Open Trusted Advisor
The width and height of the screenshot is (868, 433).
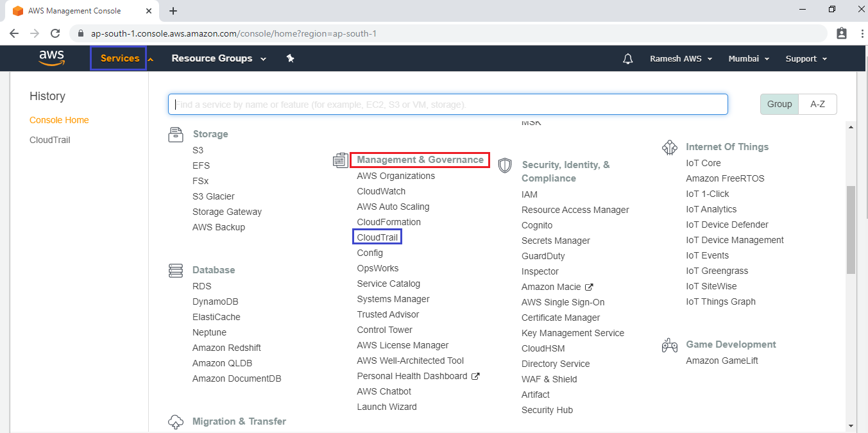pos(388,314)
